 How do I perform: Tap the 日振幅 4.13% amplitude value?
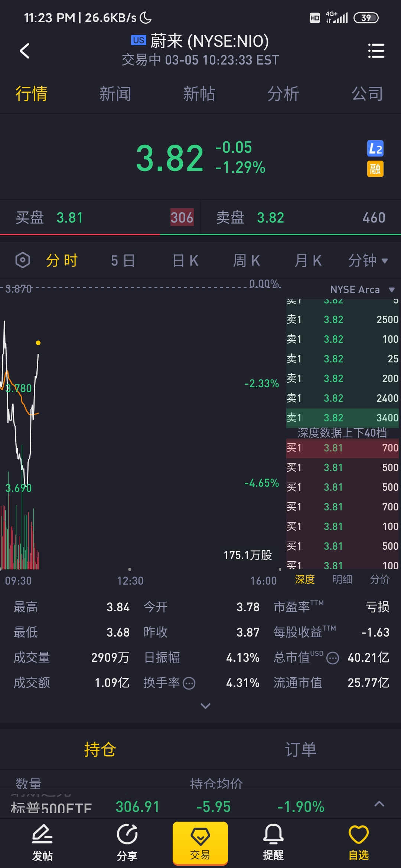pos(243,658)
